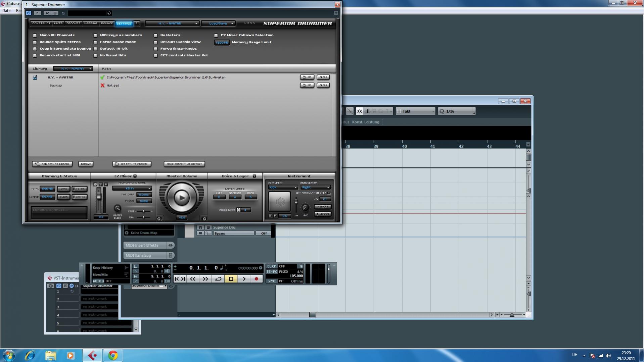Open the 1/16 quantize dropdown
The height and width of the screenshot is (362, 644).
coord(456,111)
